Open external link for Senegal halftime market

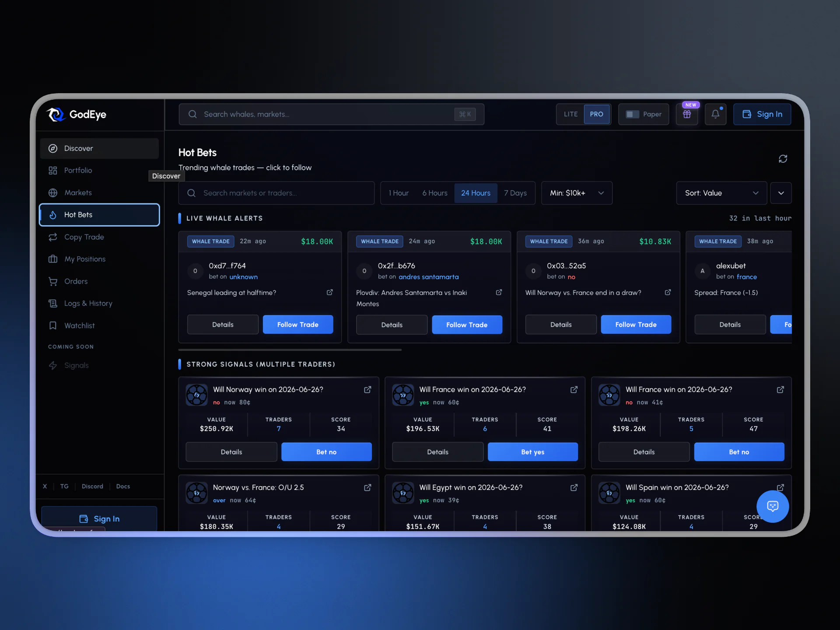[330, 292]
